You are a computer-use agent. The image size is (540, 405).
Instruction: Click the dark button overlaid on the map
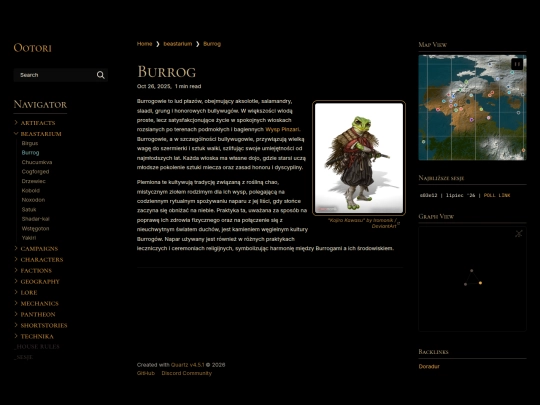(x=517, y=64)
